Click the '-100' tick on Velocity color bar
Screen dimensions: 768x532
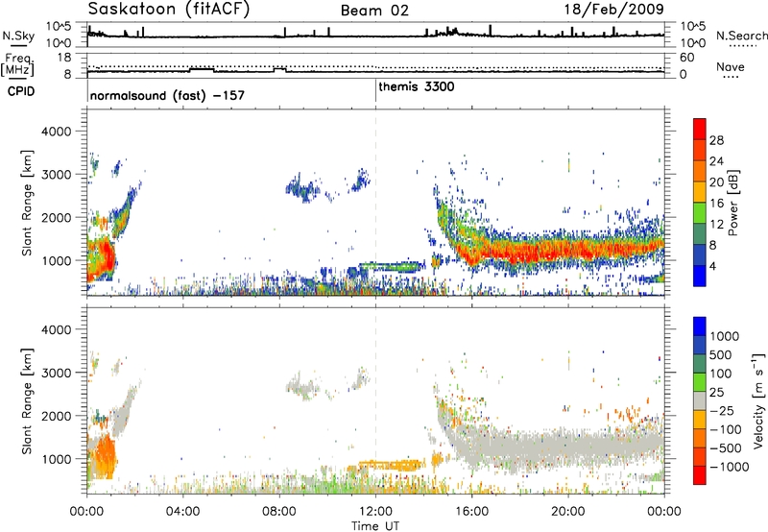pyautogui.click(x=725, y=429)
